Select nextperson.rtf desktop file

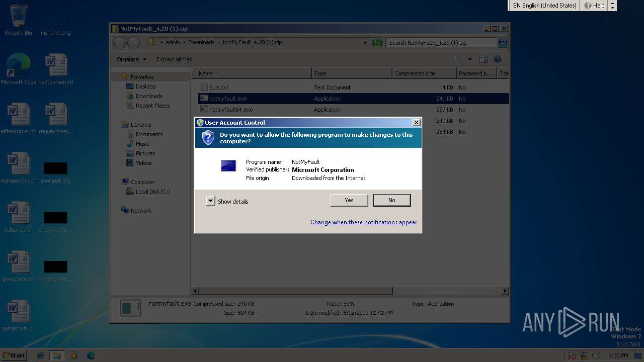pos(56,69)
